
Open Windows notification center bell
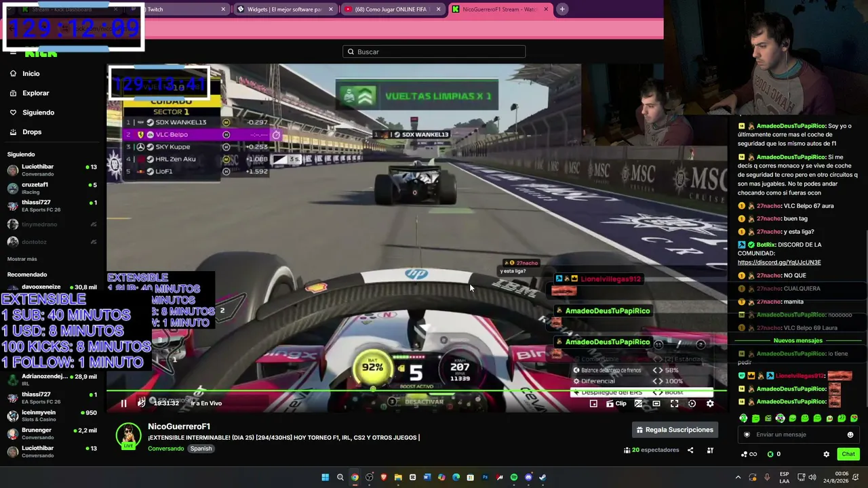click(856, 477)
